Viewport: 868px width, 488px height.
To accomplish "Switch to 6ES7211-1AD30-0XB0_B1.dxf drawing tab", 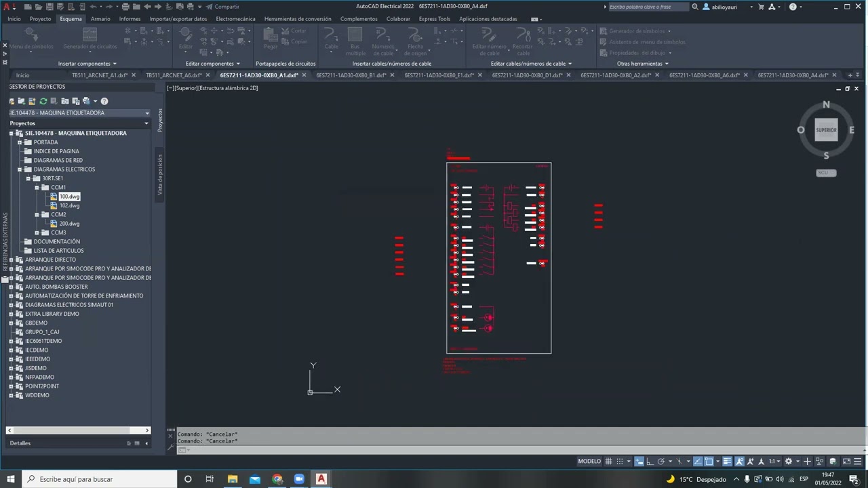I will [351, 75].
